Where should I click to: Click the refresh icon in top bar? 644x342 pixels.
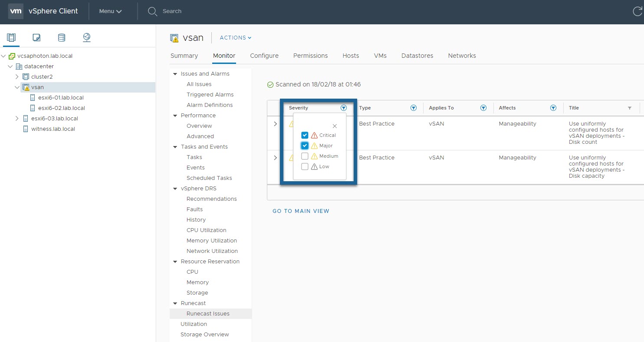[637, 11]
